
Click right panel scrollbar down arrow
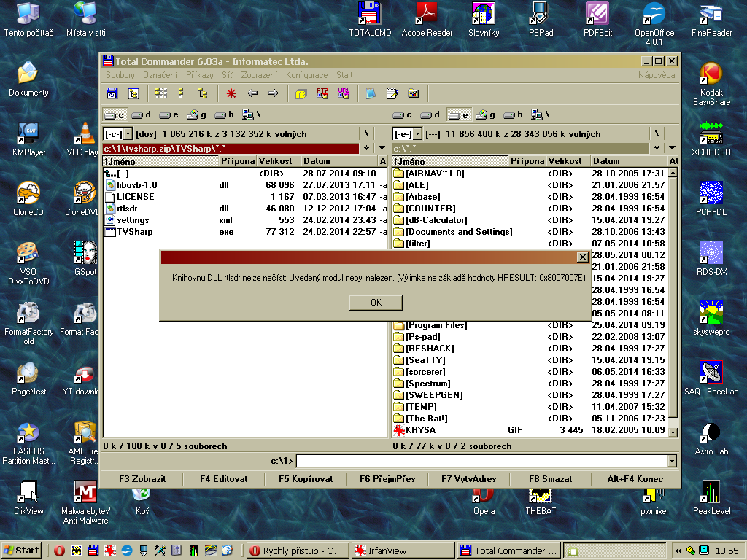(673, 432)
